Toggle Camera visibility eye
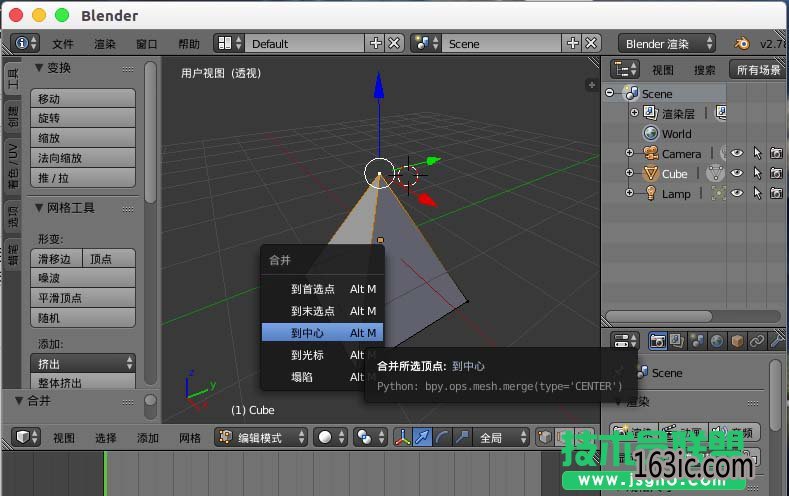 coord(737,153)
